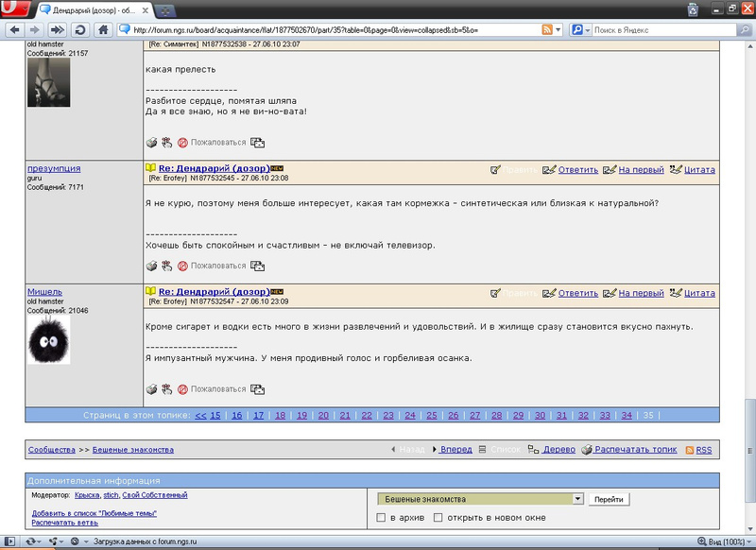This screenshot has height=550, width=756.
Task: Go back using browser back arrow
Action: click(x=14, y=30)
